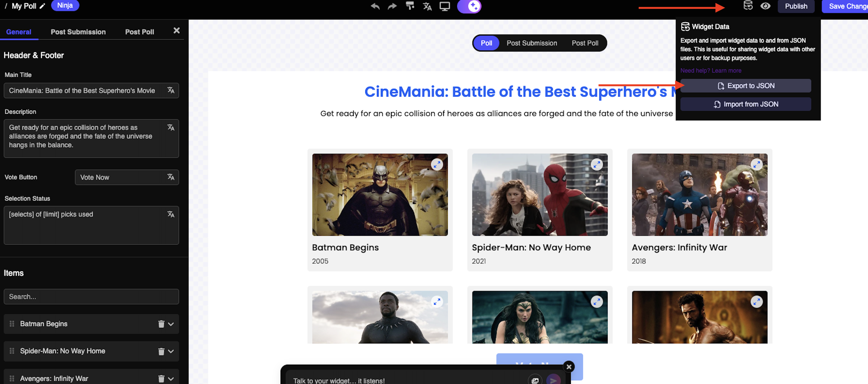Click the redo arrow in top toolbar
Screen dimensions: 868x384
click(x=392, y=6)
